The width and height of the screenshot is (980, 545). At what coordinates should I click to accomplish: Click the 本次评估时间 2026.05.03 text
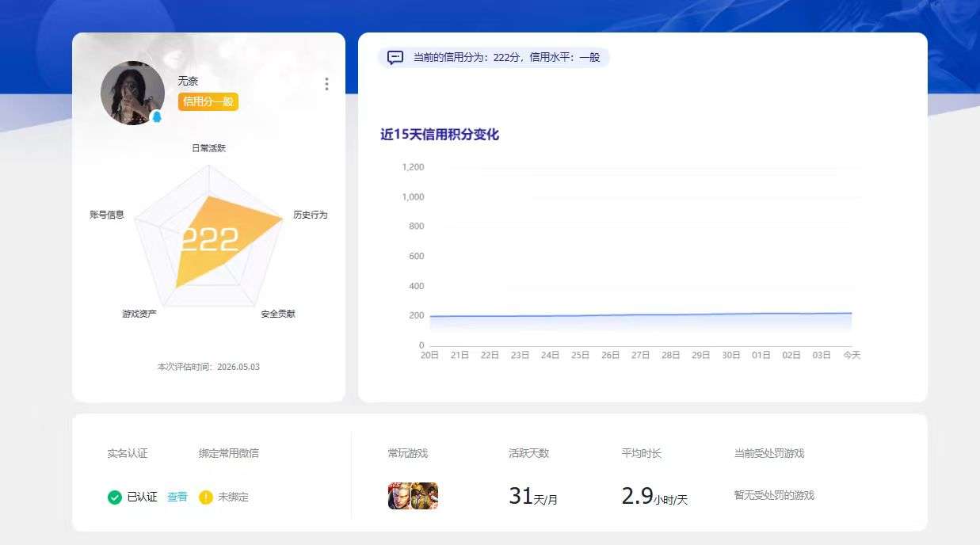208,367
